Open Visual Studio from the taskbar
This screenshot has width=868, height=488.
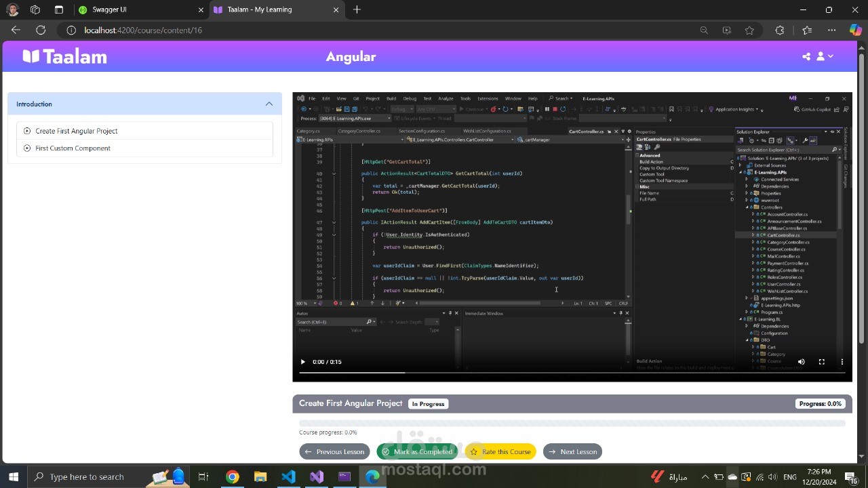(x=317, y=476)
